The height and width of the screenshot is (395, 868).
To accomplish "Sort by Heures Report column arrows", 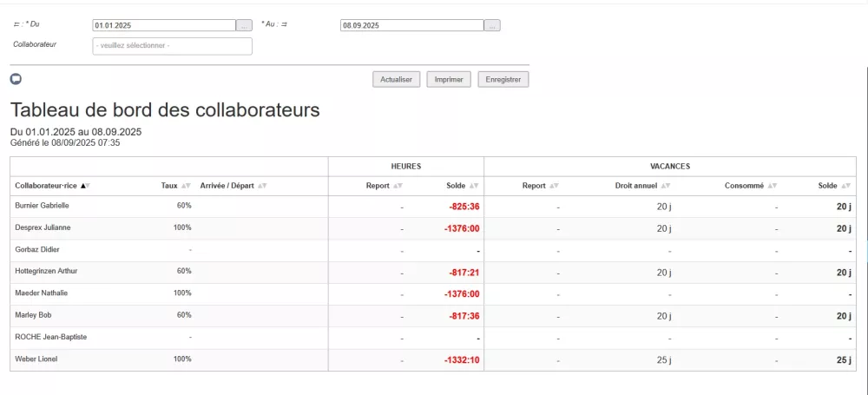I will pos(398,186).
